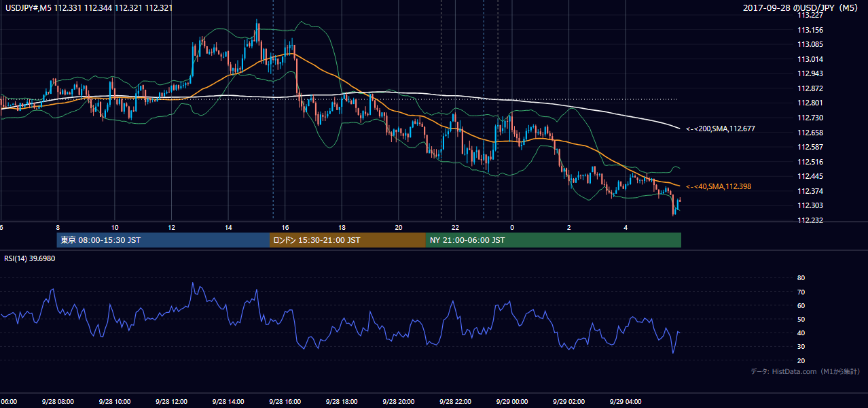Click RSI scale value 70

(x=801, y=292)
